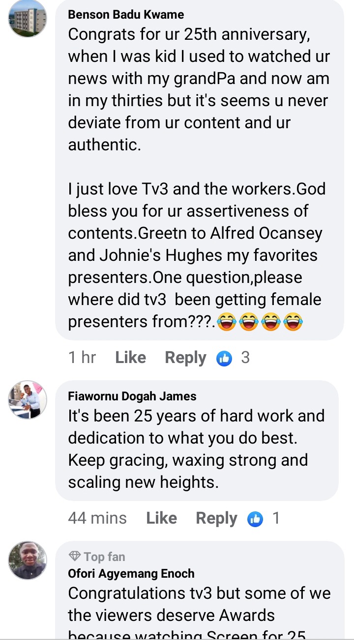Screen dimensions: 354x644
Task: Open Fiawornu Dogah James's profile picture
Action: point(28,400)
